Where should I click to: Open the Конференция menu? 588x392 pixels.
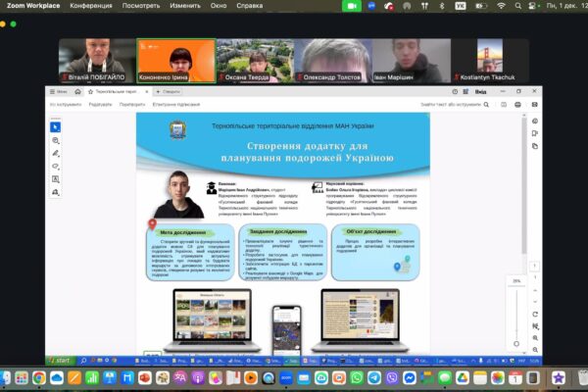coord(90,6)
